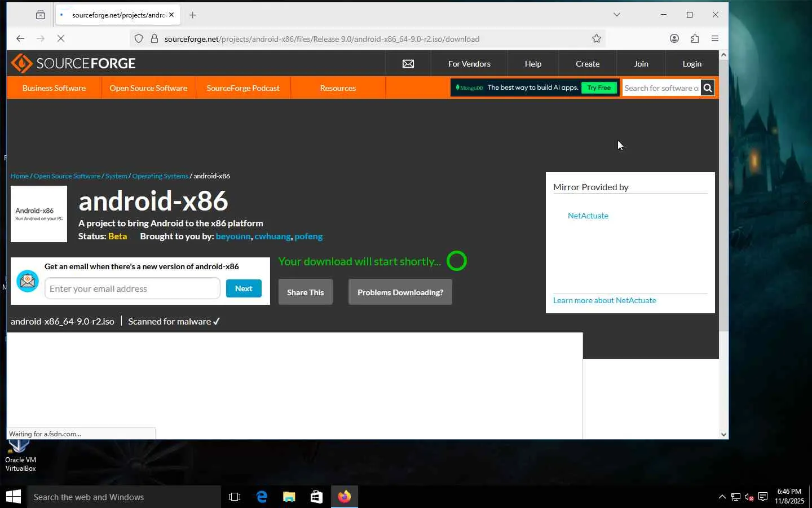The width and height of the screenshot is (812, 508).
Task: Show hidden system tray icons
Action: [722, 497]
